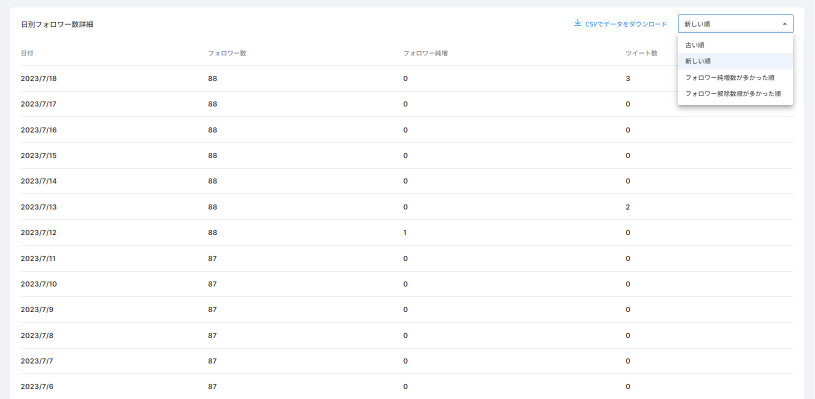815x399 pixels.
Task: Click tweet count 0 in 2023/7/8 row
Action: pyautogui.click(x=628, y=336)
